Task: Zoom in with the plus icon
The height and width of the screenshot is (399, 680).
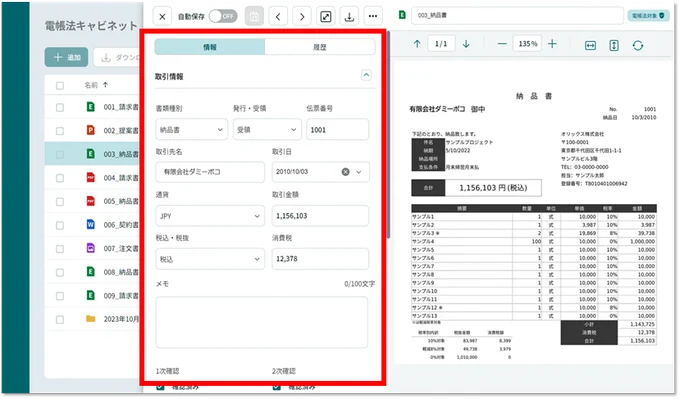Action: (x=552, y=44)
